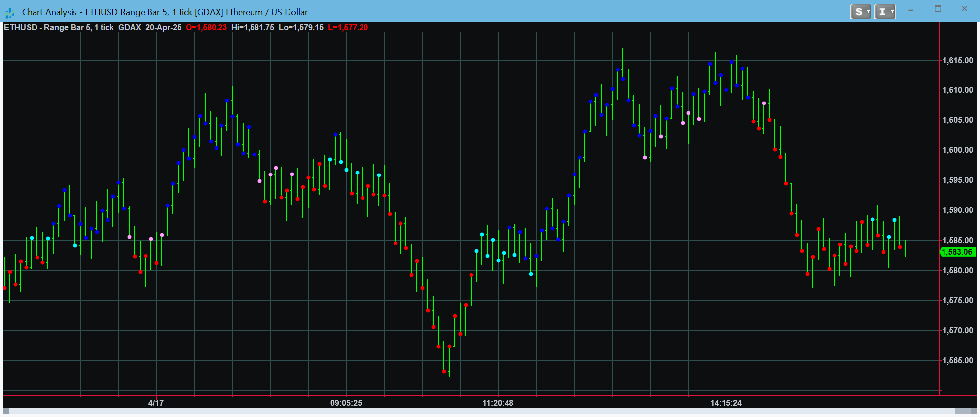Click the scrollbar thumb at far right
This screenshot has height=417, width=980.
pos(962,411)
